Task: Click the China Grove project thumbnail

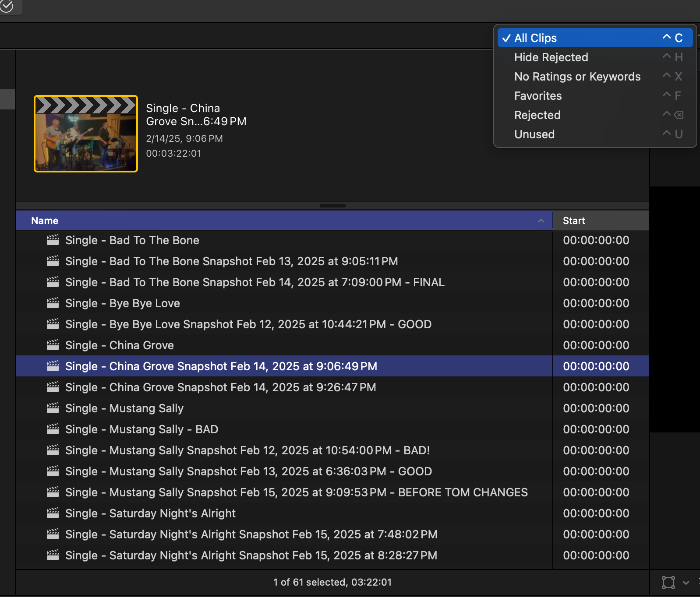Action: point(86,134)
